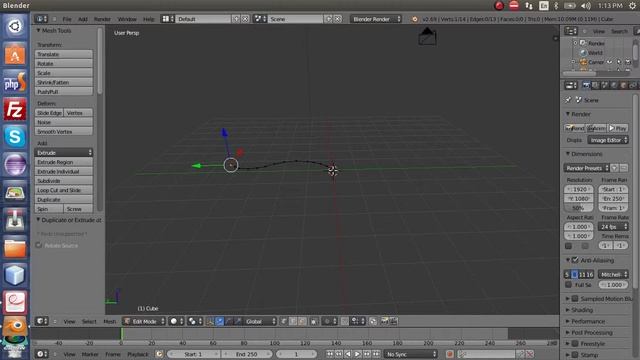Screen dimensions: 640x360
Task: Click the Subdivide button
Action: (64, 181)
